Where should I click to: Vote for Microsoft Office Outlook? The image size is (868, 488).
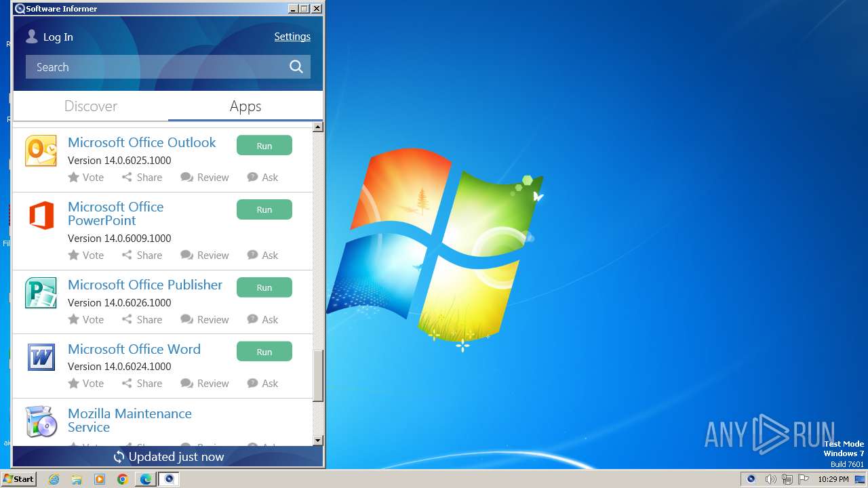86,177
